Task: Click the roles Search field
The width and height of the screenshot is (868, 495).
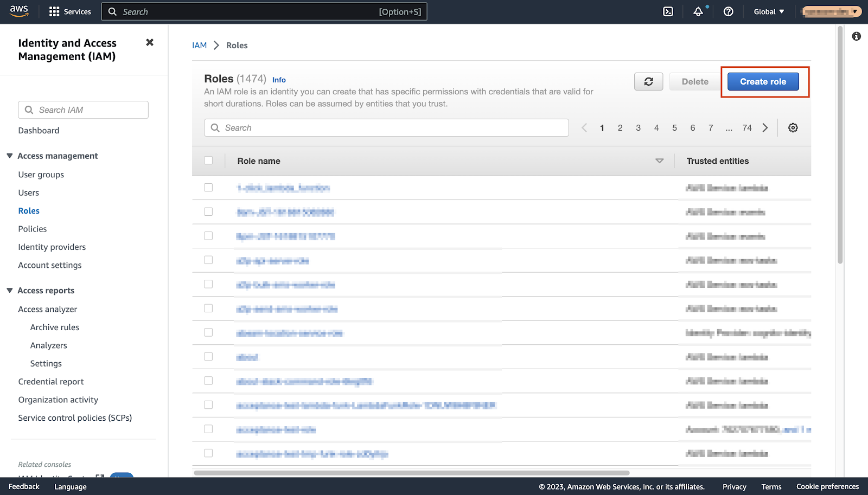Action: click(386, 128)
